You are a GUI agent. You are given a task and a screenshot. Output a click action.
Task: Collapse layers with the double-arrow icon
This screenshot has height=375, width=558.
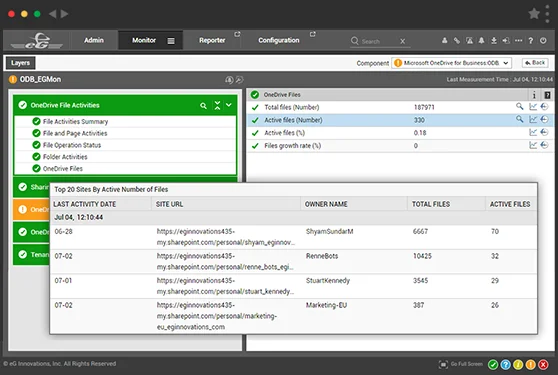point(217,105)
